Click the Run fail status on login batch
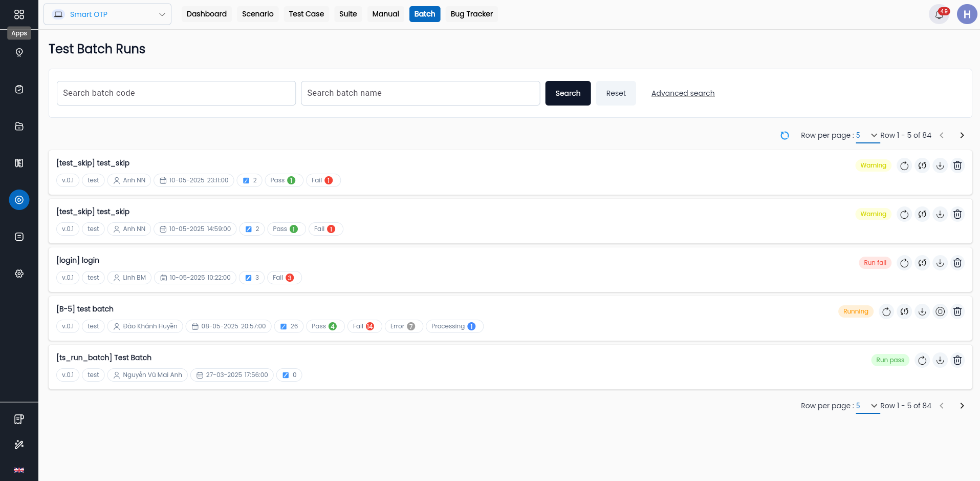Viewport: 980px width, 481px height. pos(875,263)
